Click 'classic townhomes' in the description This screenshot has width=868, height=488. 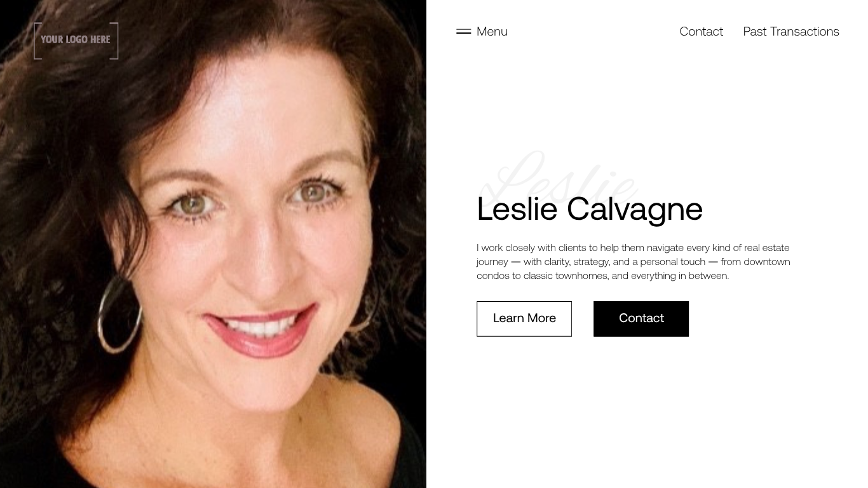566,276
